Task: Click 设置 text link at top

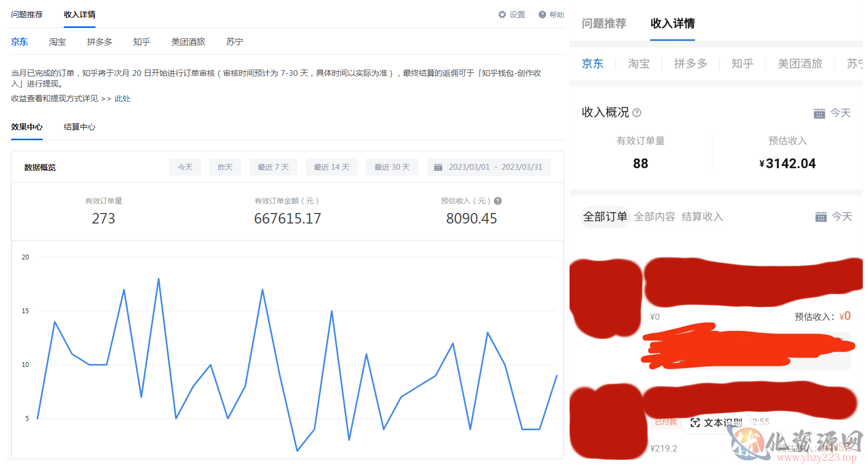Action: point(517,15)
